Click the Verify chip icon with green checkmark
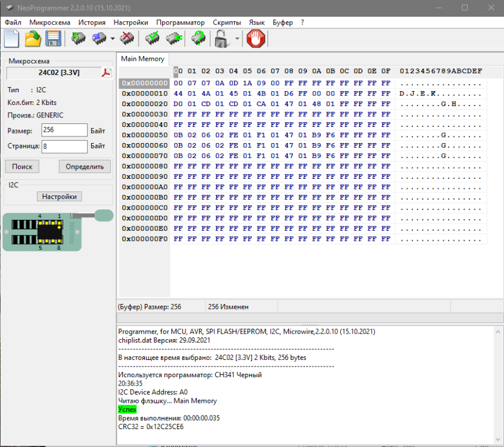The height and width of the screenshot is (447, 504). coord(153,39)
